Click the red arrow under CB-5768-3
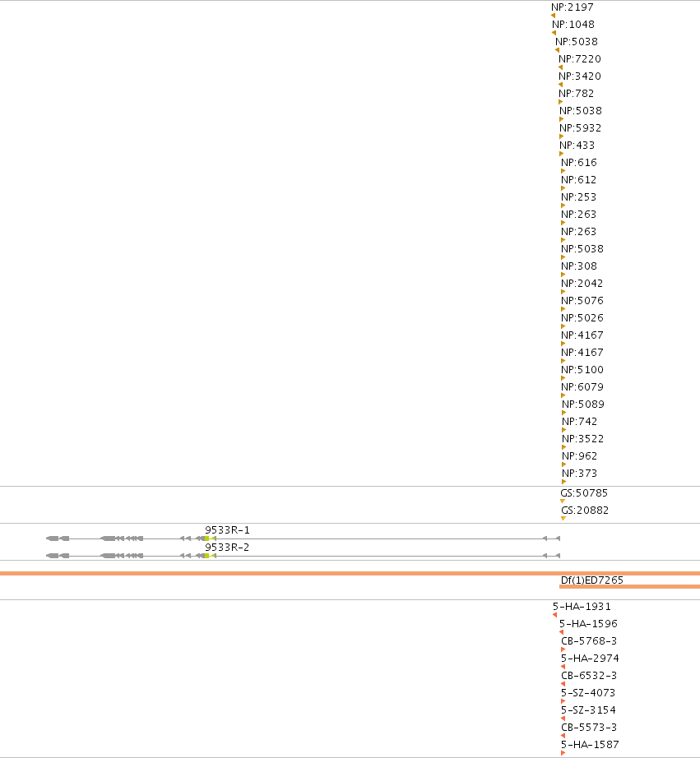Viewport: 700px width, 758px height. click(563, 649)
